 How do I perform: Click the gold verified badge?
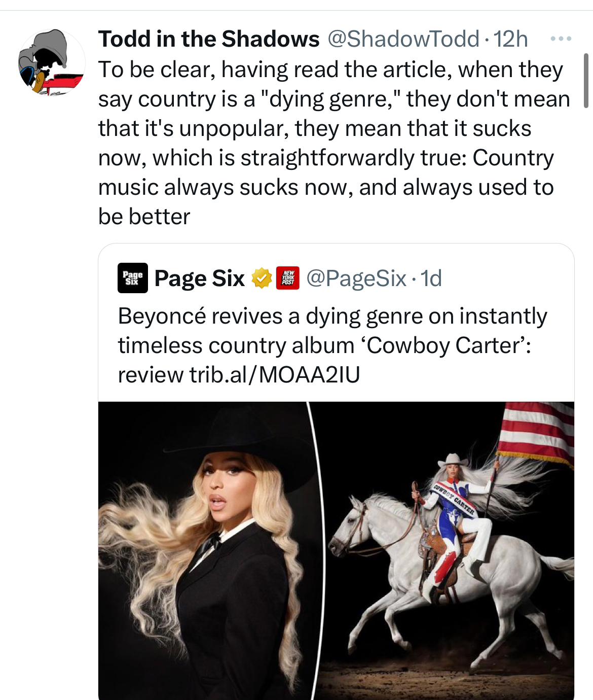(x=262, y=278)
